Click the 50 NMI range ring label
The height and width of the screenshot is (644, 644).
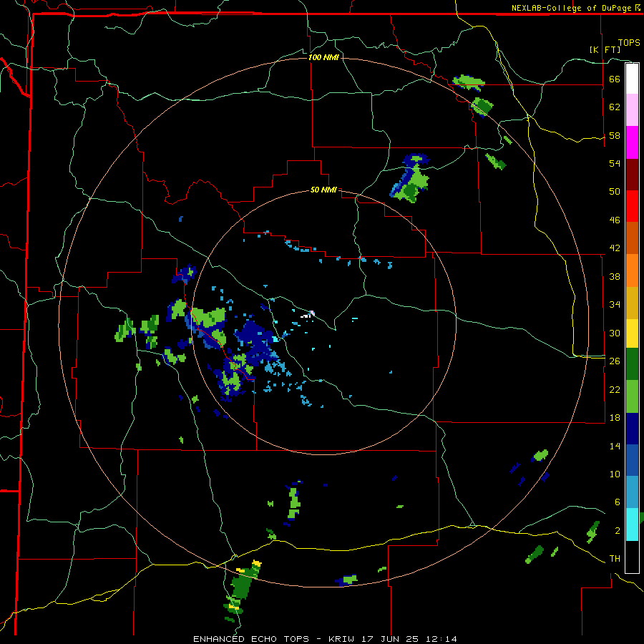click(323, 190)
